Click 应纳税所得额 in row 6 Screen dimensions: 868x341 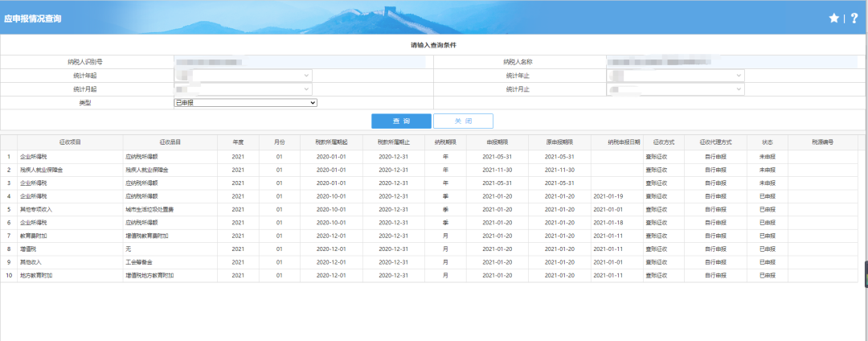click(142, 223)
